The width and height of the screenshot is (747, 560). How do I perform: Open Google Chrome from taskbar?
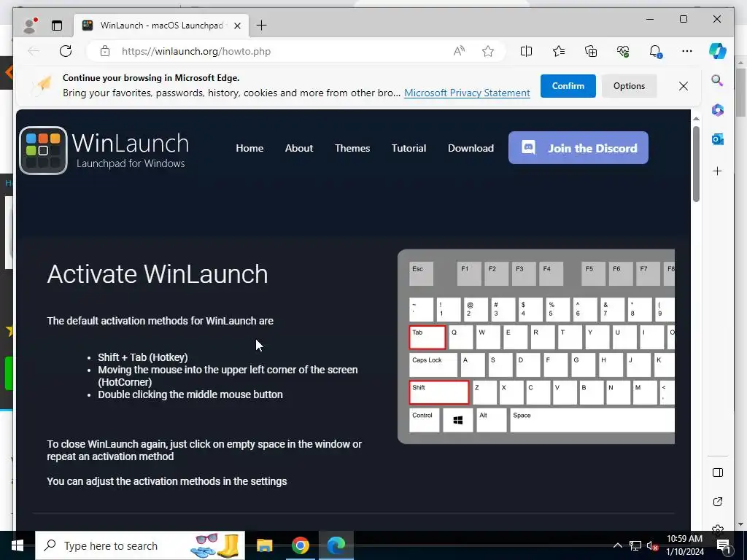[x=300, y=545]
